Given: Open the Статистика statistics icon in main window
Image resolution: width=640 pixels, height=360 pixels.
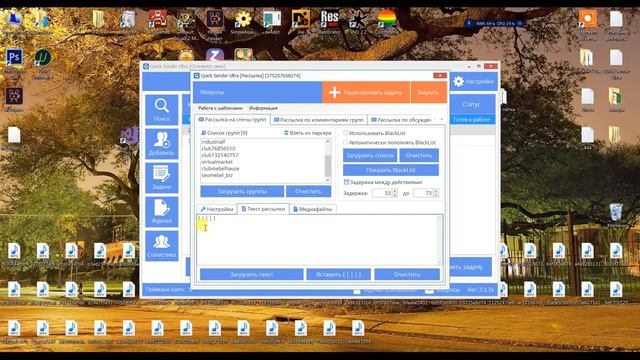Looking at the screenshot, I should pyautogui.click(x=162, y=246).
